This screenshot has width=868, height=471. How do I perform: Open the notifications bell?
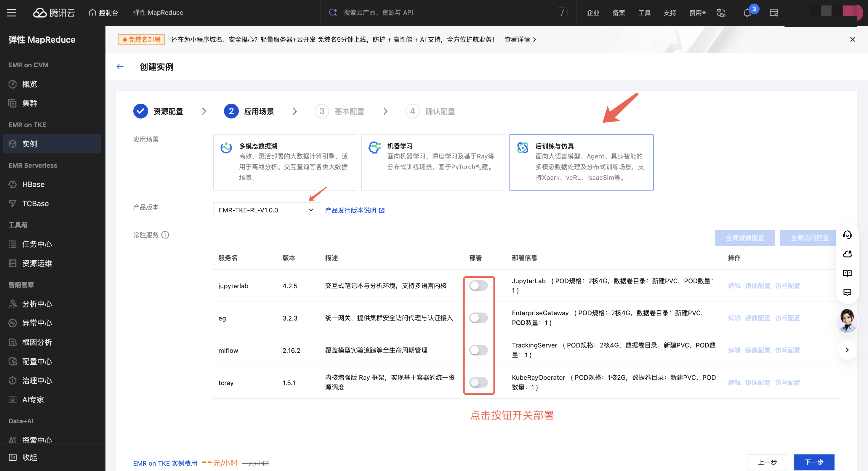[x=747, y=13]
